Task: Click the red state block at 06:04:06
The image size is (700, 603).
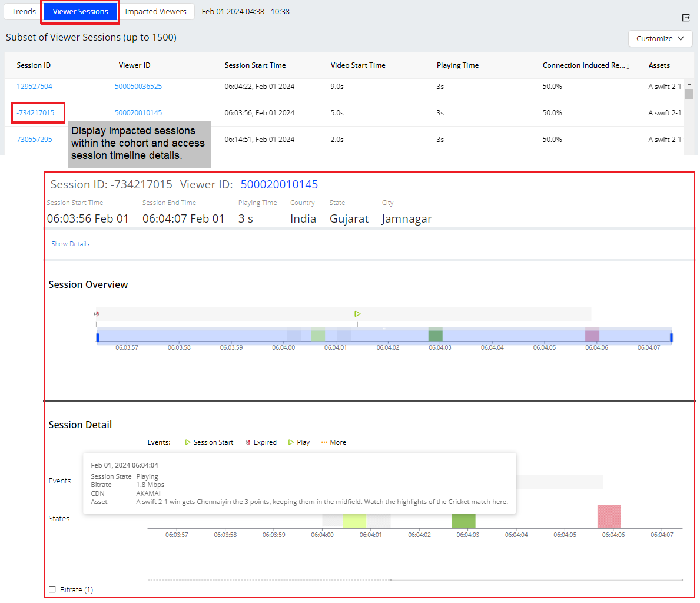Action: [609, 516]
